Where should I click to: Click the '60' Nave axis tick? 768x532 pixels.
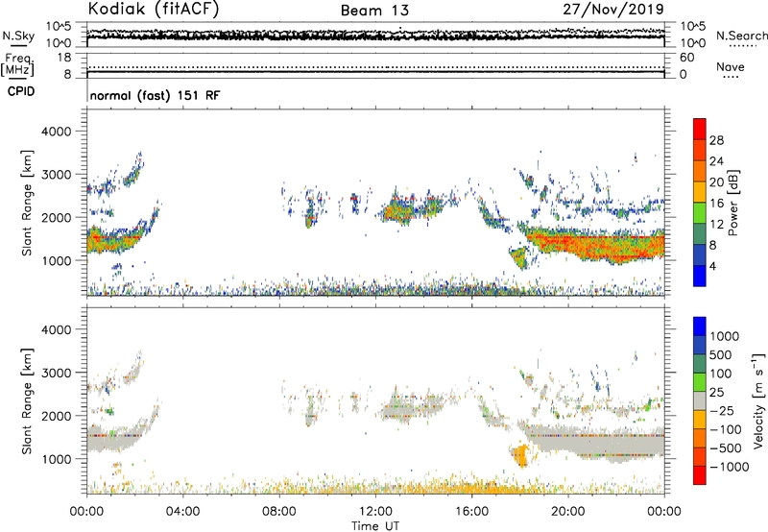[686, 58]
